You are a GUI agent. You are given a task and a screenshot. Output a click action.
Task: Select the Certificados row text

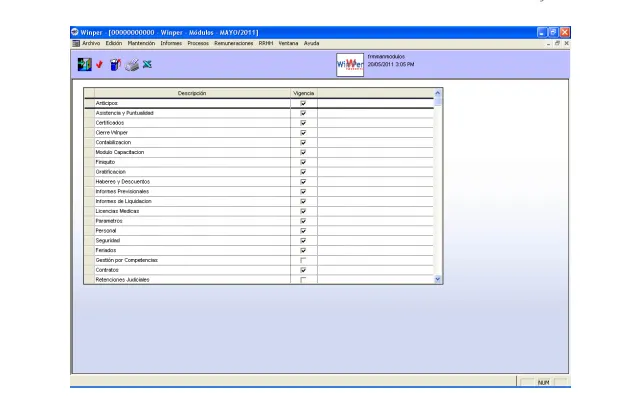point(110,123)
